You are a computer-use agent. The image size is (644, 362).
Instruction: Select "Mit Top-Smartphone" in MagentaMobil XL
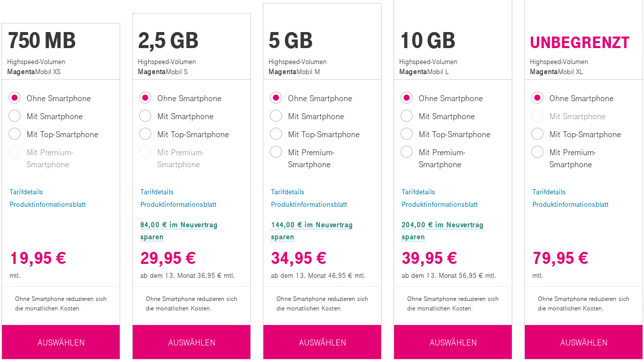point(537,134)
